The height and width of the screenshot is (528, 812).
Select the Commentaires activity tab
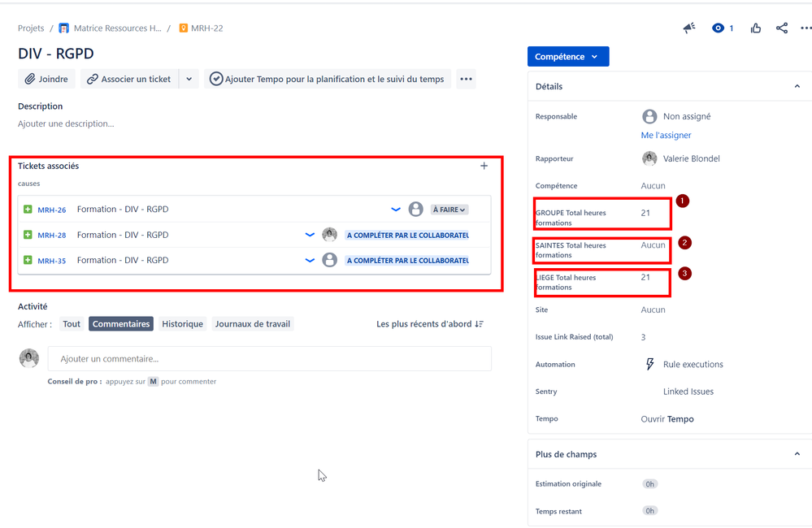121,324
